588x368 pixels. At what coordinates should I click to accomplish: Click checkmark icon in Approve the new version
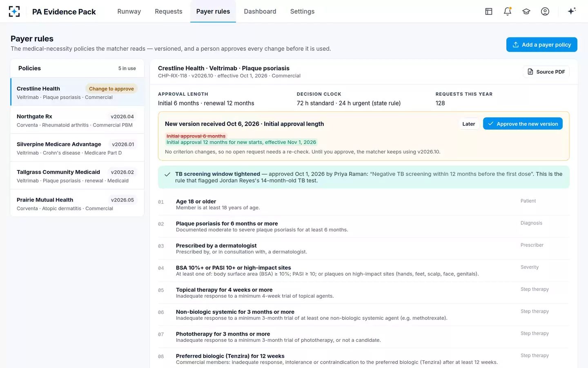[x=491, y=123]
